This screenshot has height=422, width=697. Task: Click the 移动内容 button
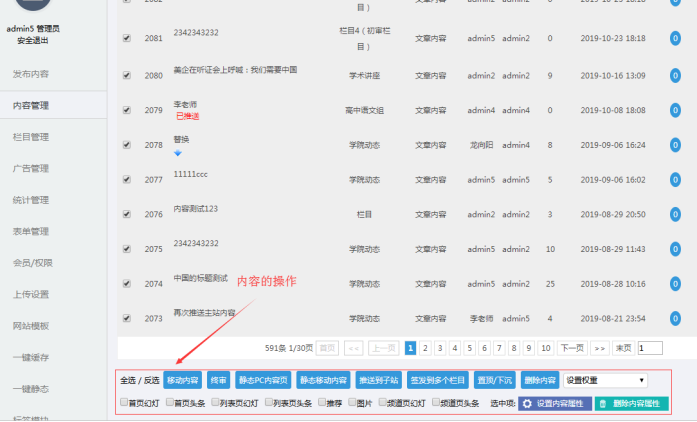click(183, 380)
